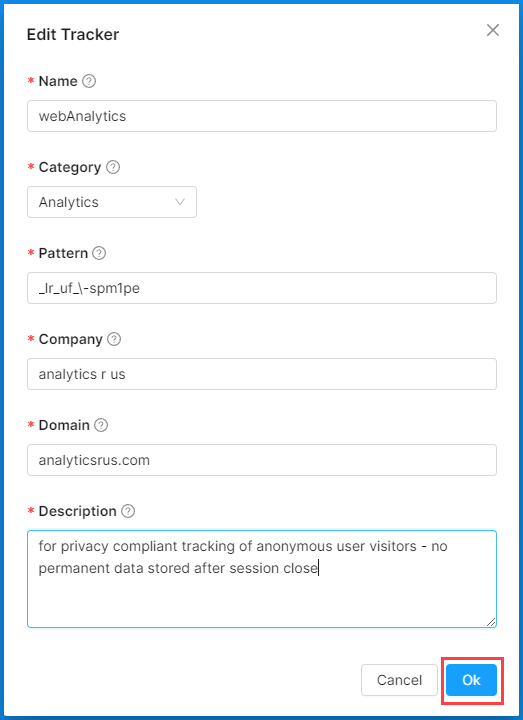This screenshot has height=720, width=523.
Task: Select the Company field with analytics r us
Action: pos(262,374)
